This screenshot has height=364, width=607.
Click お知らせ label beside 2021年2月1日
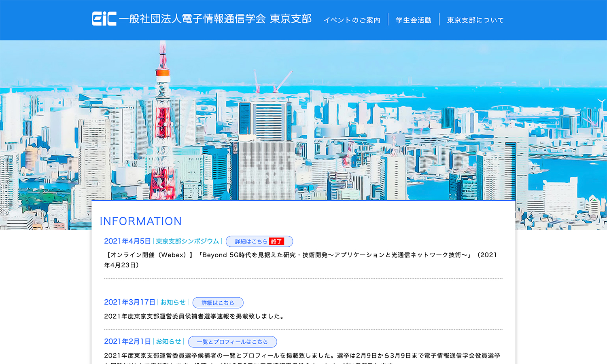click(x=168, y=342)
